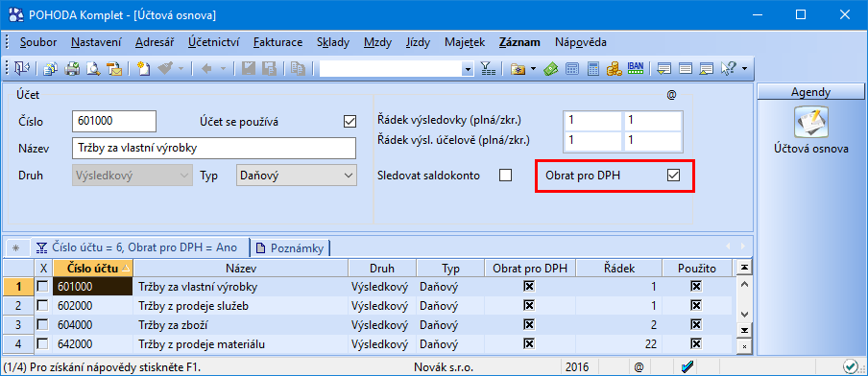Toggle Obrat pro DPH cell for row 602000
This screenshot has height=376, width=868.
tap(530, 306)
